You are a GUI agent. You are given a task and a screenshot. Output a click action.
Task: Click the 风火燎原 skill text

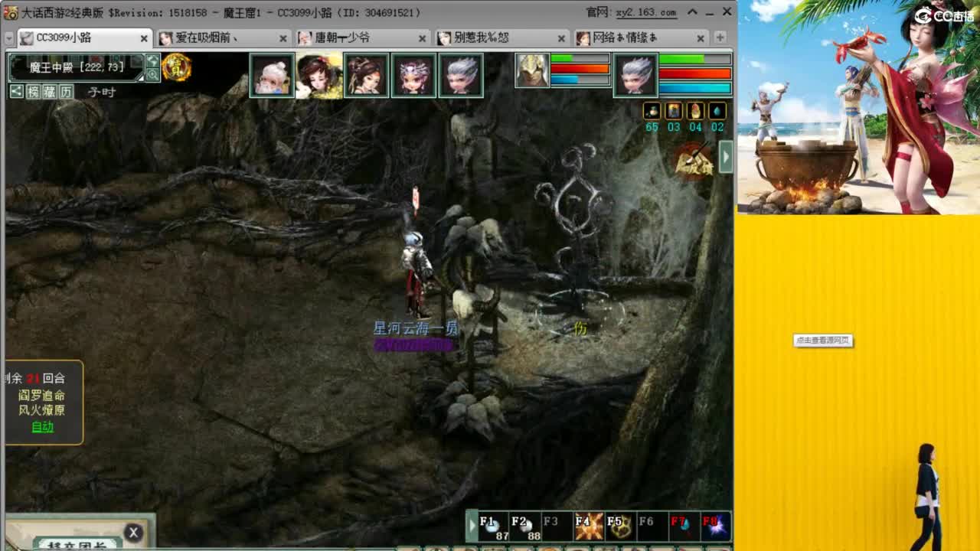[x=42, y=410]
